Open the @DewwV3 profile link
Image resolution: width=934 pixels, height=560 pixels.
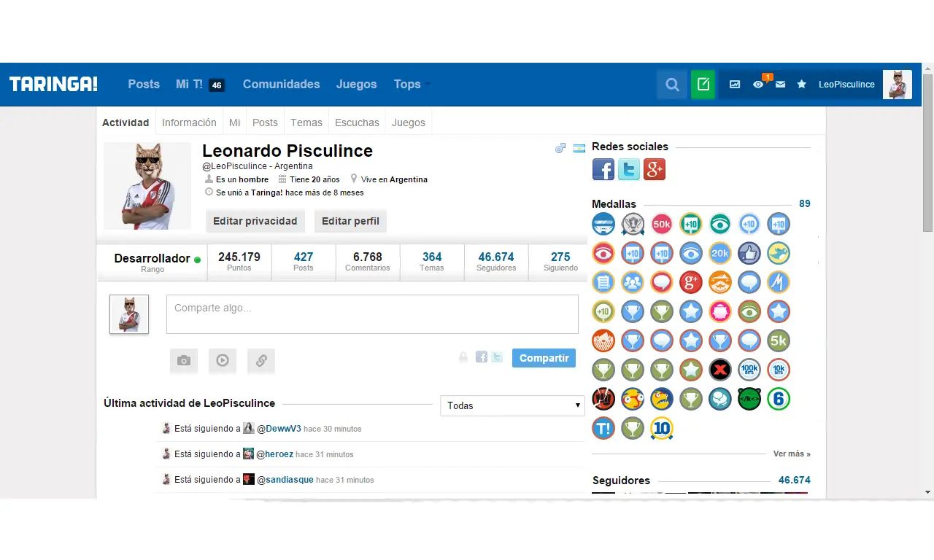[279, 429]
